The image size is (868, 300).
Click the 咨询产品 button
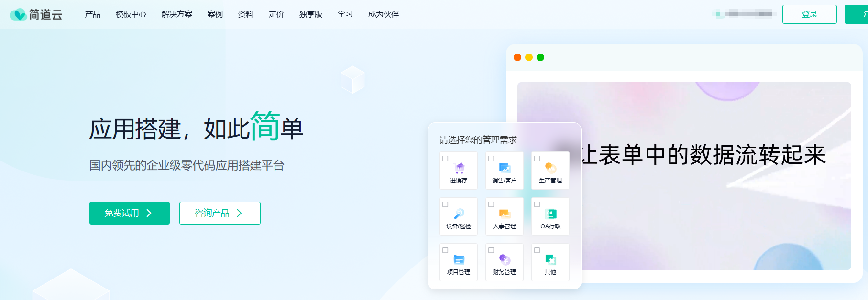220,213
